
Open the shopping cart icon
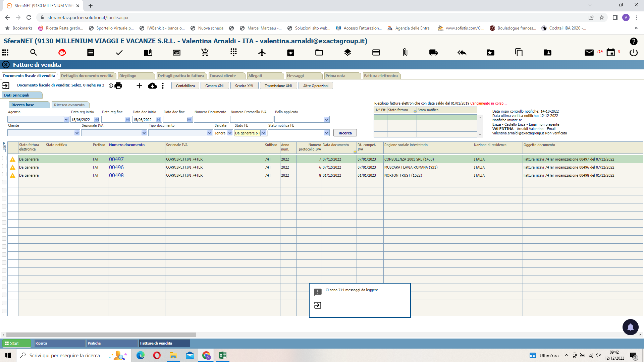[205, 53]
